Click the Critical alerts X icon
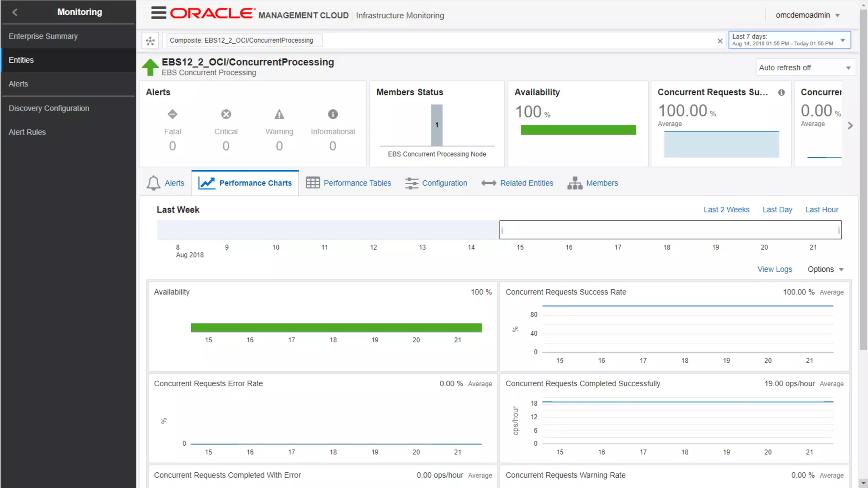 [226, 114]
